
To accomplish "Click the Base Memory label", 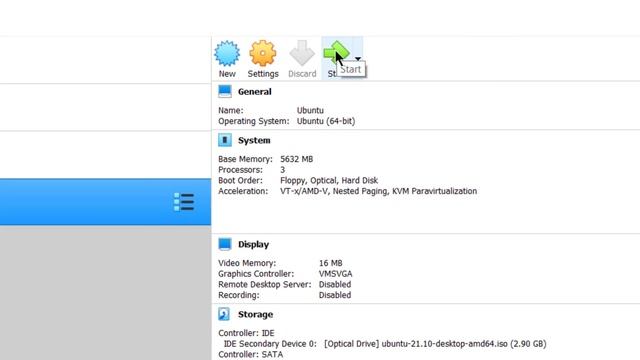I will tap(245, 159).
